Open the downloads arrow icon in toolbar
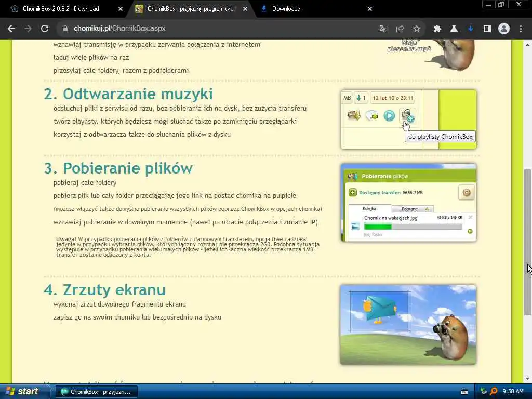Image resolution: width=532 pixels, height=399 pixels. click(x=471, y=29)
